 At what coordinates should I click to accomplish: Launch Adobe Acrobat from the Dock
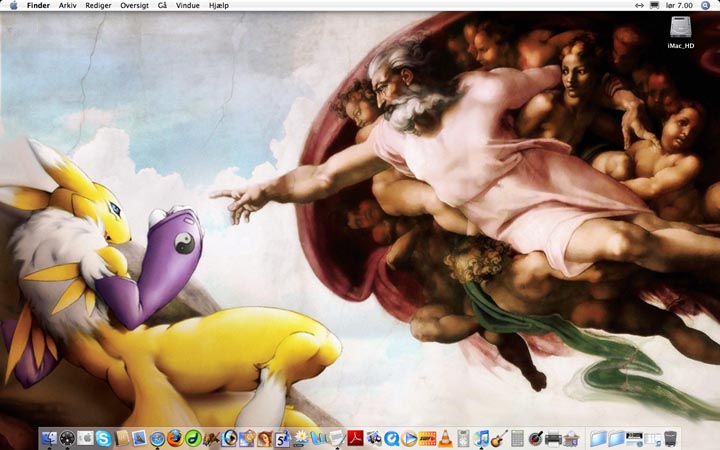pyautogui.click(x=355, y=438)
